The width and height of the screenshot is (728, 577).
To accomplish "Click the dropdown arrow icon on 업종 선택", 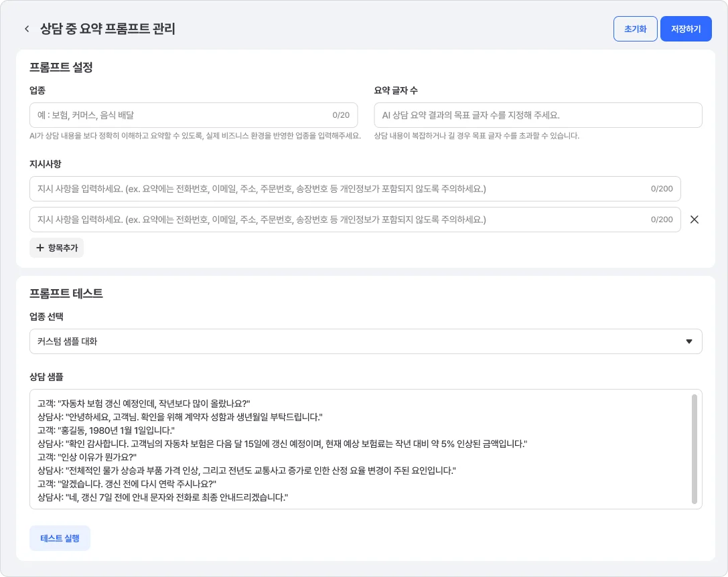I will pyautogui.click(x=689, y=341).
